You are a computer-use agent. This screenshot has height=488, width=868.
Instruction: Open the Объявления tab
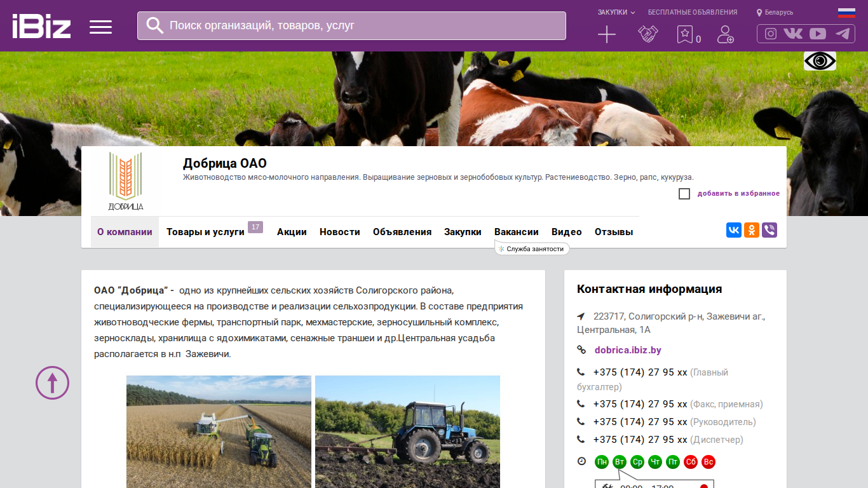point(402,232)
